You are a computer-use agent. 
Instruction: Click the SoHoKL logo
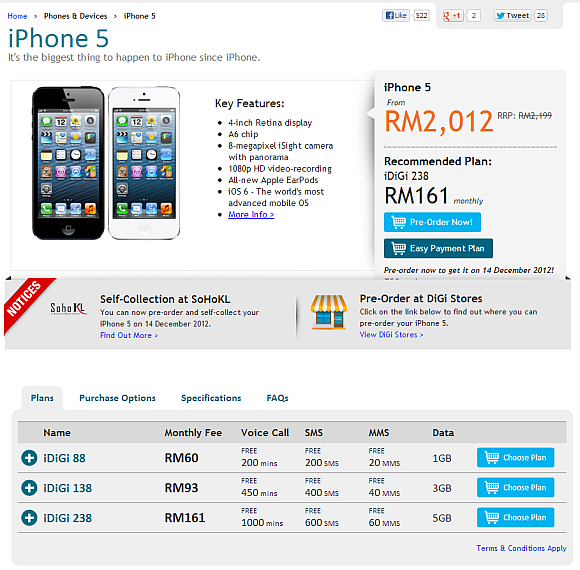pyautogui.click(x=68, y=308)
